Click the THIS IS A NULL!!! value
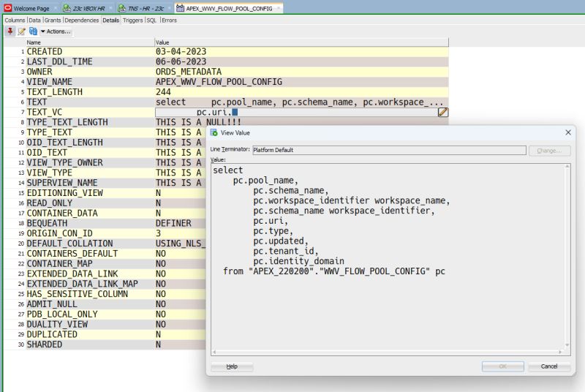This screenshot has width=585, height=392. [198, 122]
